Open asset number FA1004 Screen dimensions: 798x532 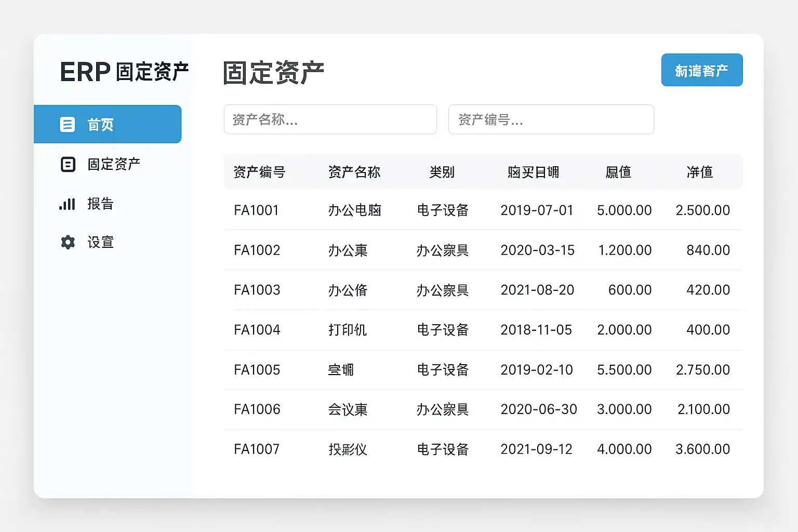pos(257,330)
